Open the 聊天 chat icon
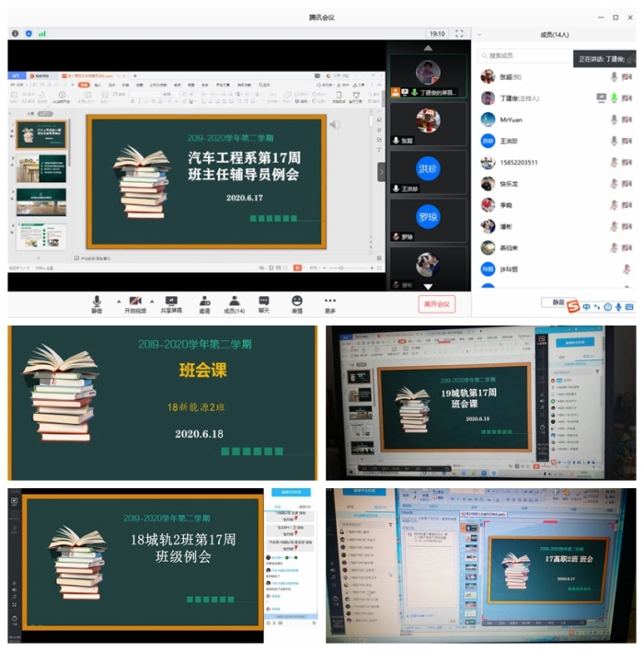 pos(264,302)
